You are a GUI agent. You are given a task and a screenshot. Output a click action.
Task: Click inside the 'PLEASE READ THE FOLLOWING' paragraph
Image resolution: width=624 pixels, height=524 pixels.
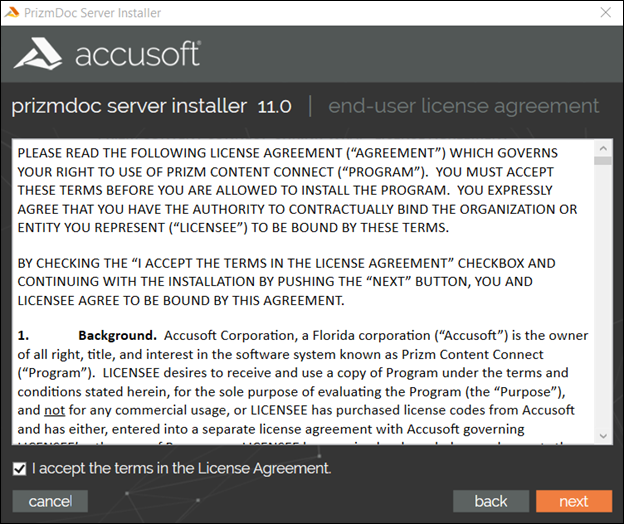click(x=297, y=190)
